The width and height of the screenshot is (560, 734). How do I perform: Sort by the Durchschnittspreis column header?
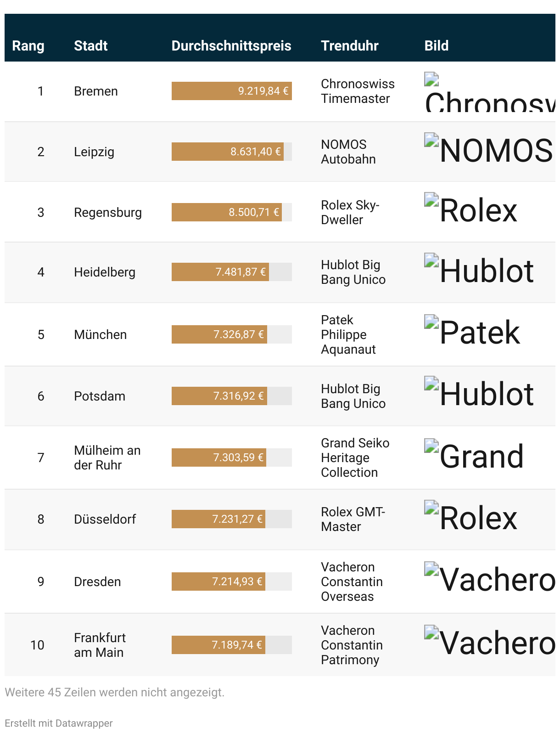tap(231, 45)
